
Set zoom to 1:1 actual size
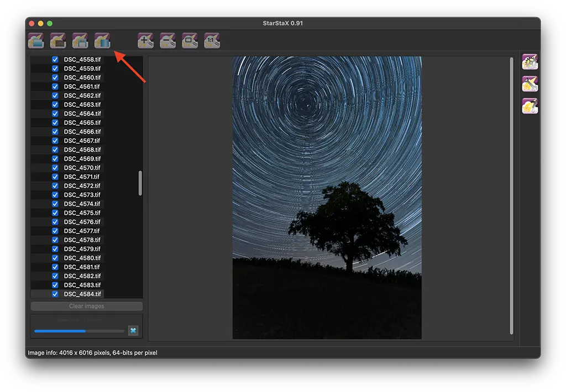(212, 40)
